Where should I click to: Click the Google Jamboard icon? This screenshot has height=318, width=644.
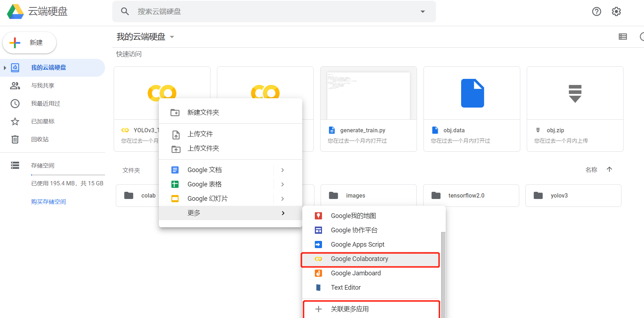coord(318,273)
